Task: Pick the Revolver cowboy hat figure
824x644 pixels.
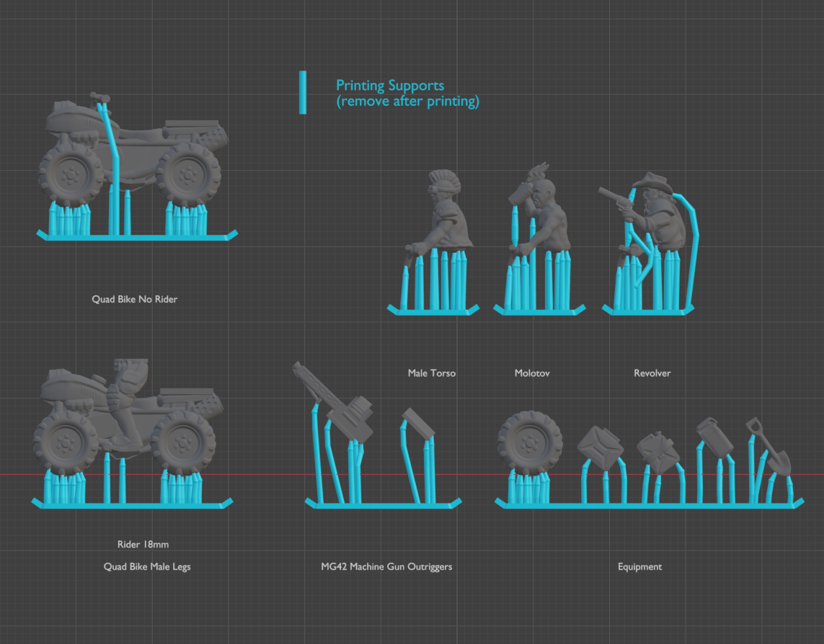Action: (x=652, y=213)
